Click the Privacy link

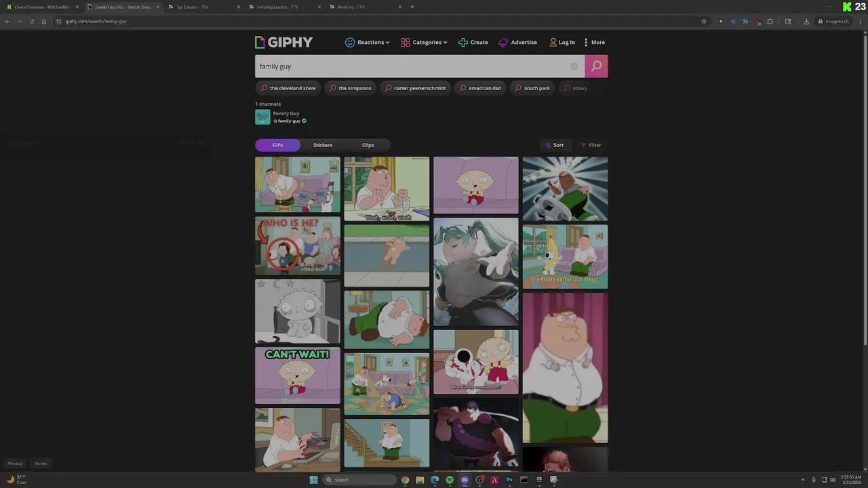tap(15, 464)
